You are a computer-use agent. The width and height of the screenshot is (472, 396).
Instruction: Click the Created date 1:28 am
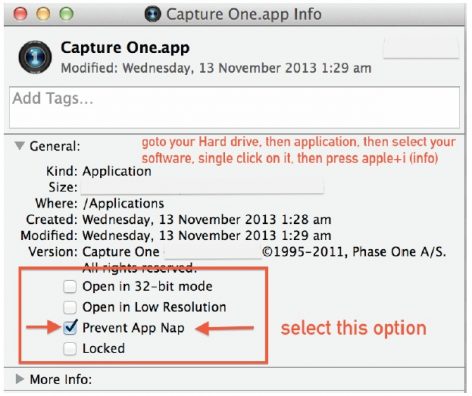(x=207, y=220)
